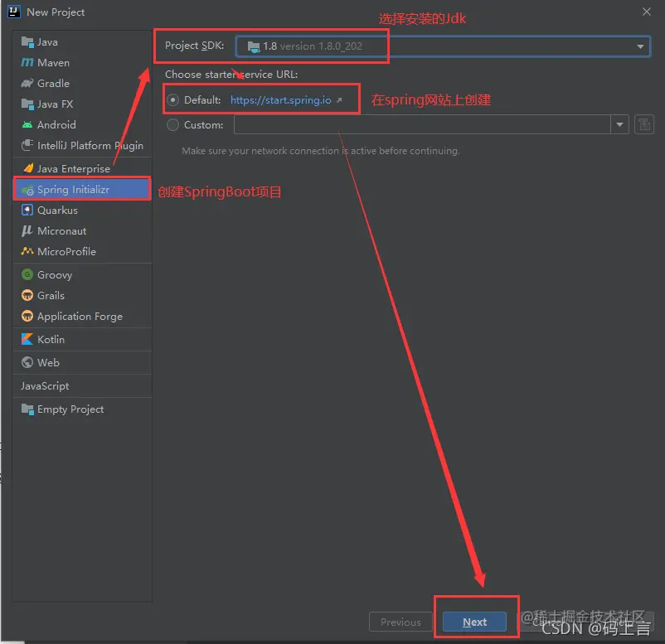Click the 'Custom:' label text
Screen dimensions: 665x644
pyautogui.click(x=204, y=125)
